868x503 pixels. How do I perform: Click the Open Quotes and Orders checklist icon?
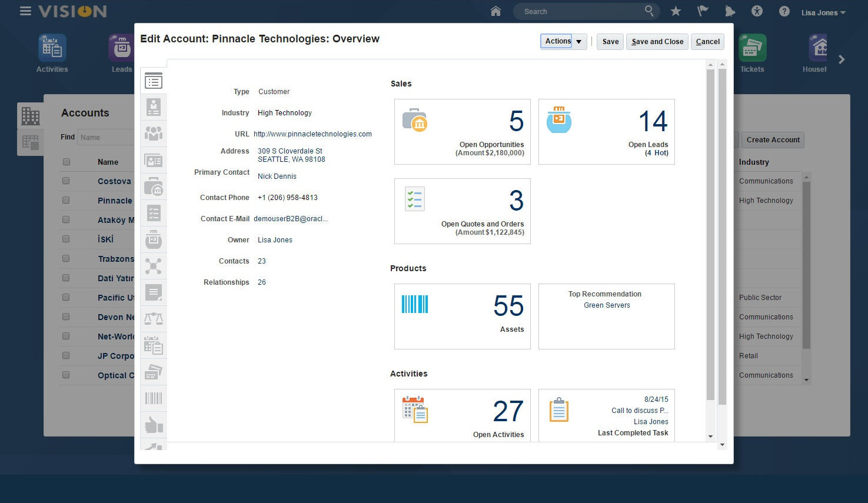click(415, 199)
